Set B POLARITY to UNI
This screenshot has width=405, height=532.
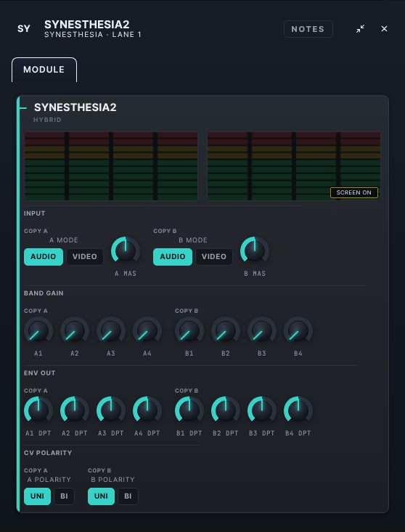coord(101,496)
